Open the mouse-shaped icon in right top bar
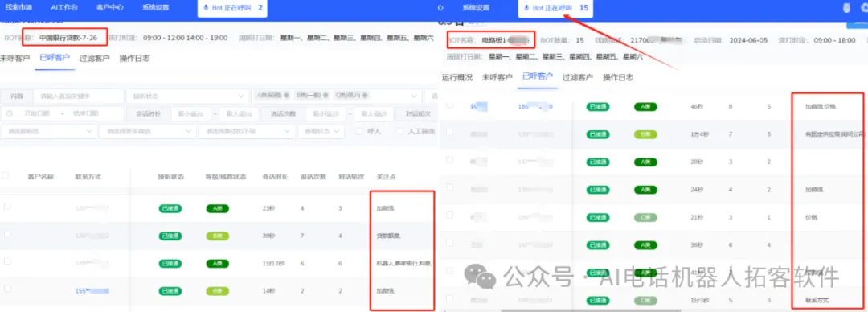The height and width of the screenshot is (312, 868). pyautogui.click(x=845, y=8)
